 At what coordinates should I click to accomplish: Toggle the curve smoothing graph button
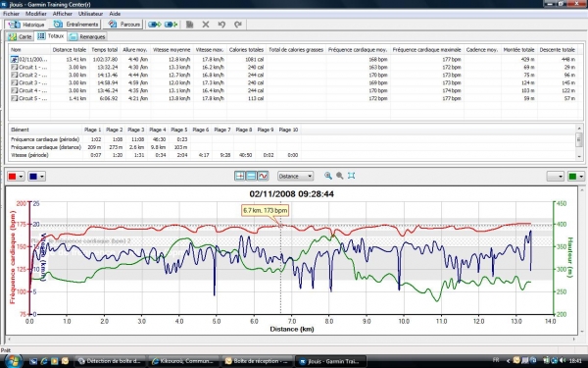point(263,176)
